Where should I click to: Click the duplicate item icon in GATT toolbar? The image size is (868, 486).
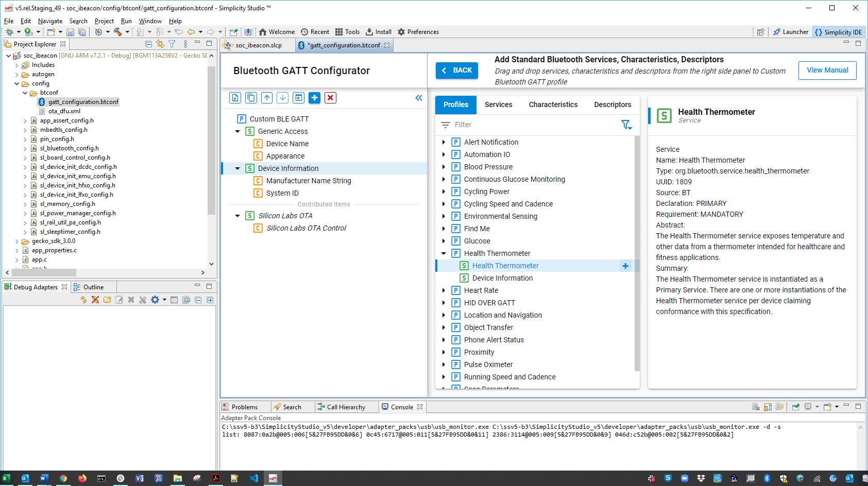click(251, 98)
